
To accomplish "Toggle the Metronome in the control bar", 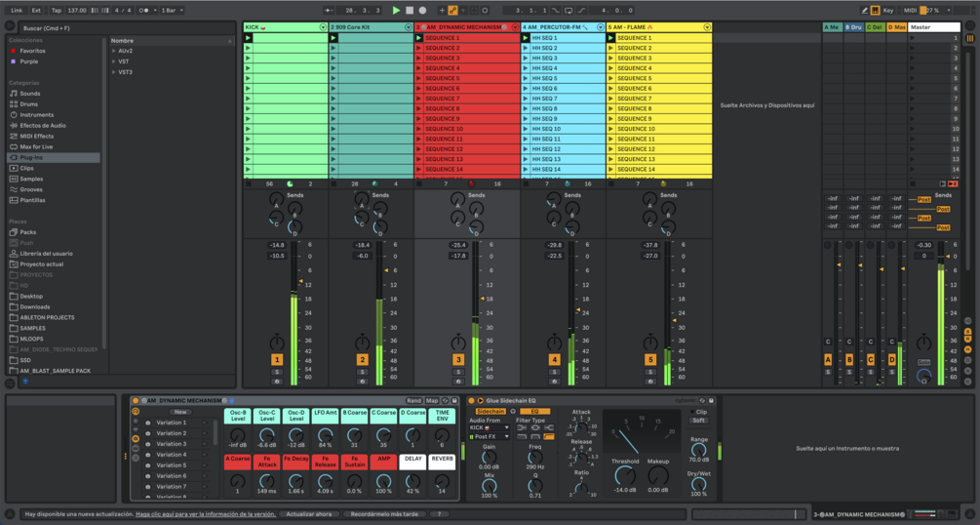I will (144, 10).
